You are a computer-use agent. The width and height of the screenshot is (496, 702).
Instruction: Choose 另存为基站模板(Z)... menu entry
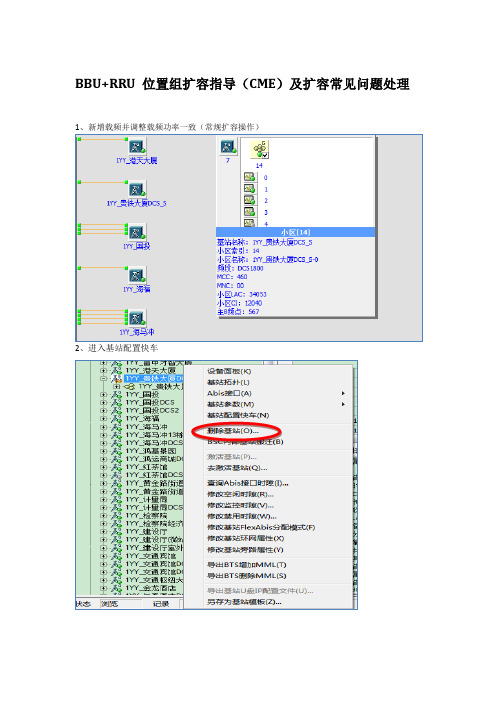pos(244,602)
